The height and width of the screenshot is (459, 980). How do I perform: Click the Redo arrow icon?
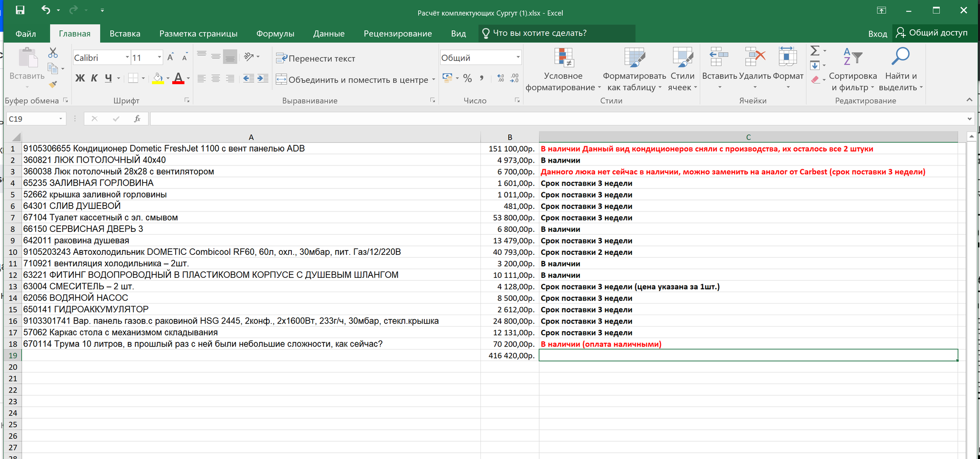73,10
